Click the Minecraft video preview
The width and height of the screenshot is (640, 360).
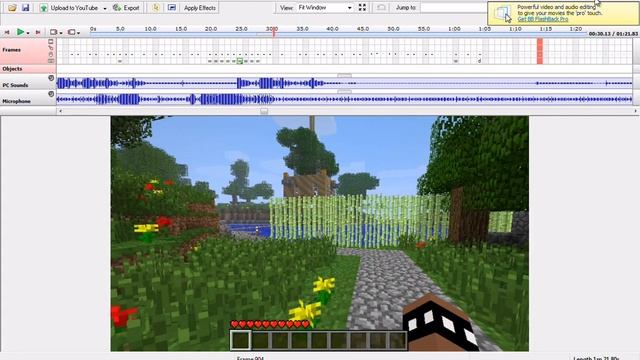[320, 233]
